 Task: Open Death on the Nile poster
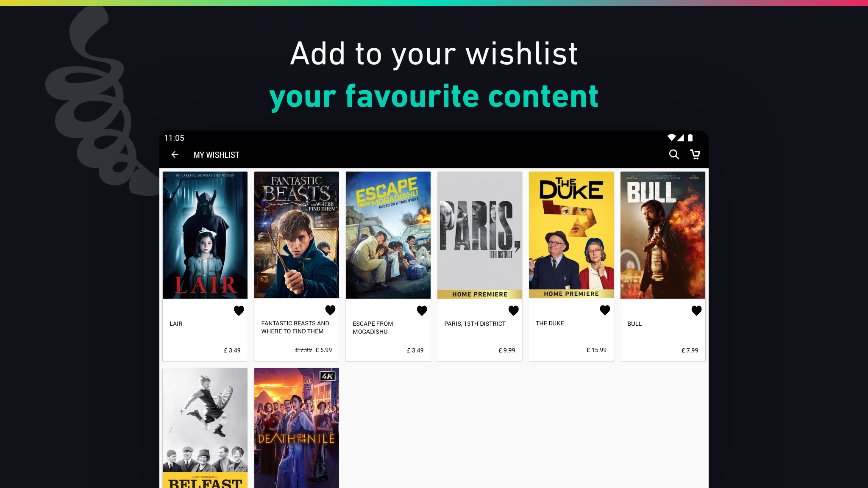297,428
